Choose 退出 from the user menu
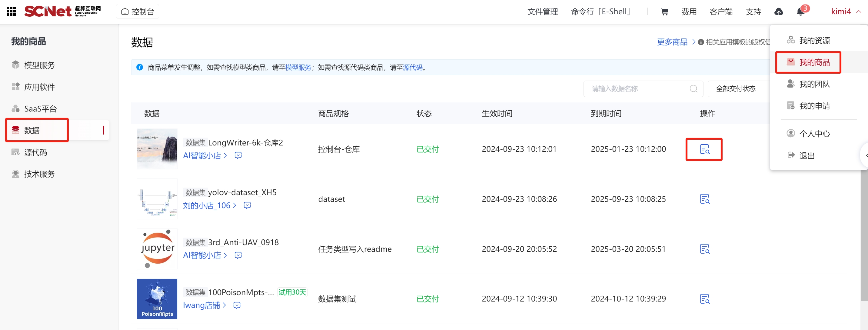The height and width of the screenshot is (330, 868). 807,155
